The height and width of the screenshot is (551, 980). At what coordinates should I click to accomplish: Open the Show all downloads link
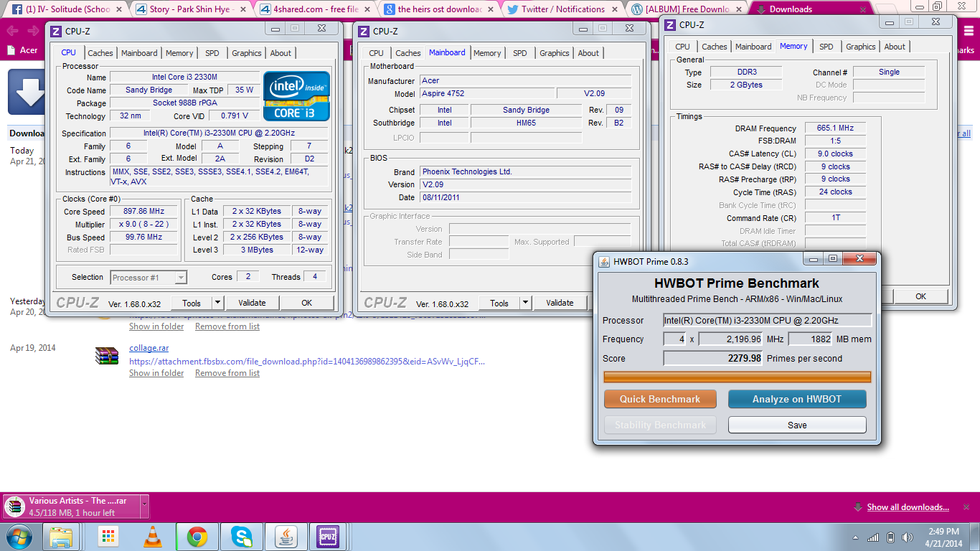click(908, 507)
